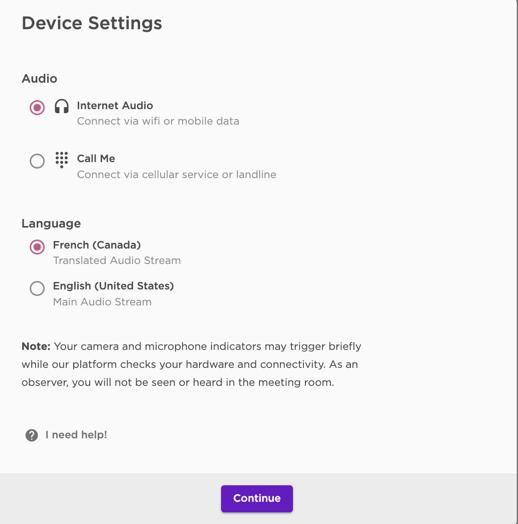Click the dial pad icon beside Call Me
Viewport: 518px width, 524px height.
pyautogui.click(x=61, y=160)
